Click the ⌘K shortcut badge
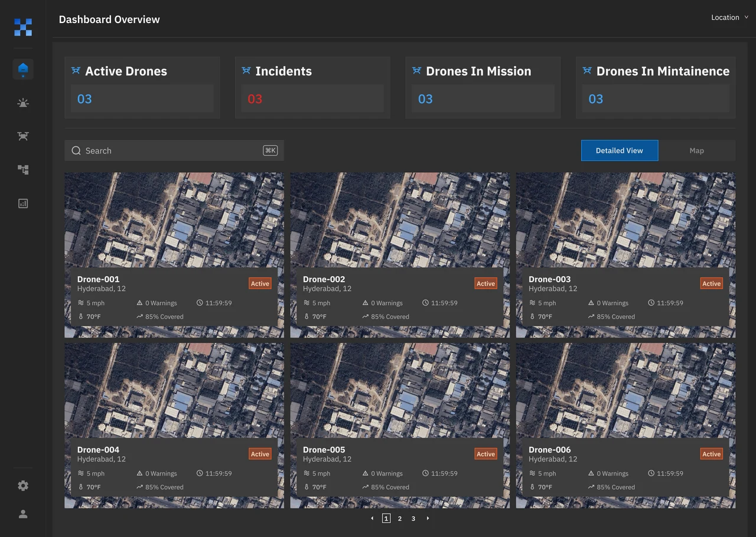The height and width of the screenshot is (537, 756). click(x=270, y=150)
